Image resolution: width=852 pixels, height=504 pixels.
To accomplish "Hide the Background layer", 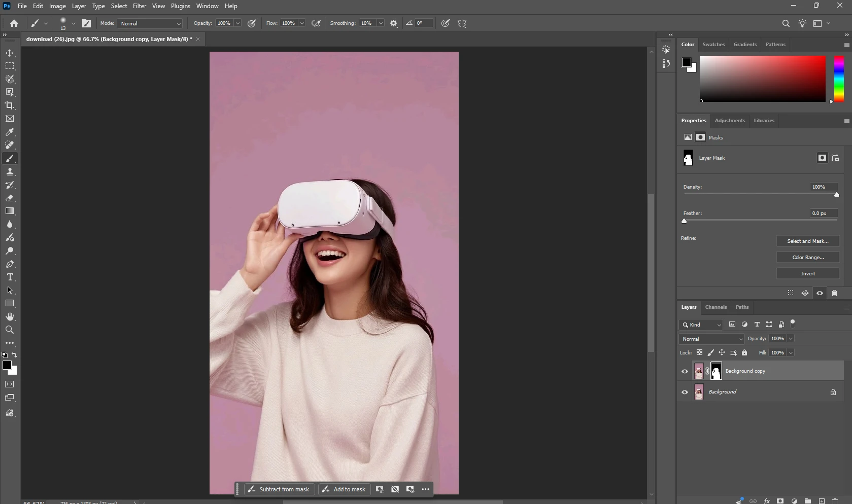I will (x=685, y=392).
